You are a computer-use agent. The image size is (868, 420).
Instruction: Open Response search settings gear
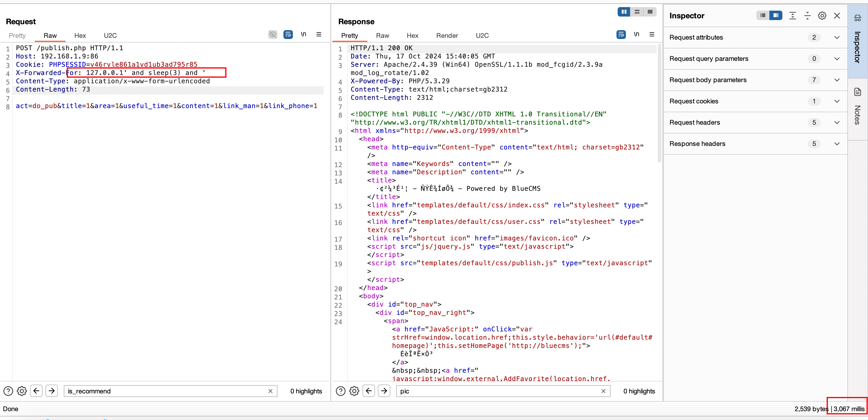pyautogui.click(x=354, y=391)
